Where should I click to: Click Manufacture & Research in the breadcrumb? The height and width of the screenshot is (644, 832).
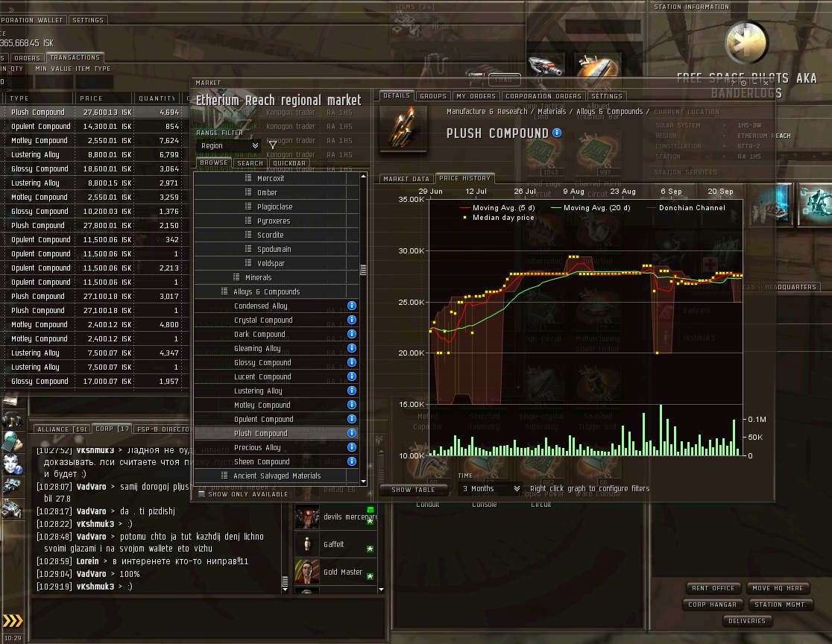(x=487, y=111)
